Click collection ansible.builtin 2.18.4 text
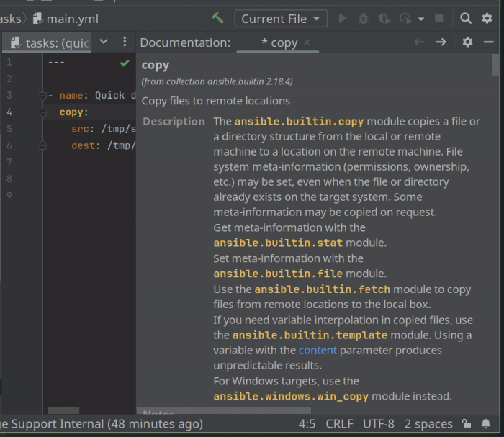This screenshot has width=504, height=437. click(x=217, y=81)
